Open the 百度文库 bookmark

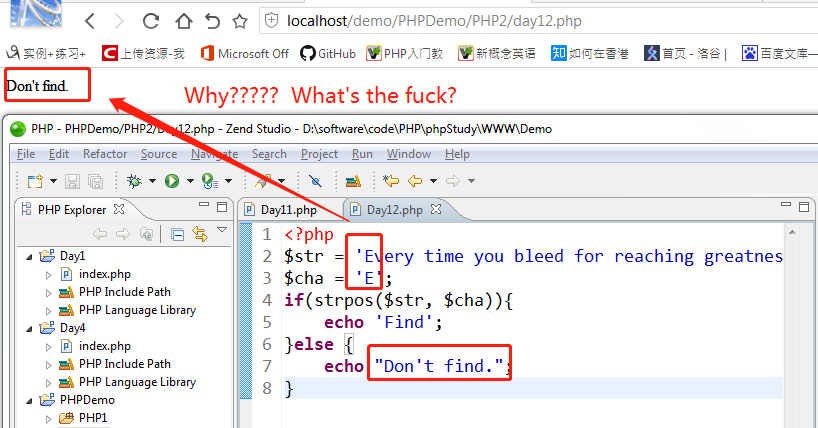pyautogui.click(x=779, y=53)
